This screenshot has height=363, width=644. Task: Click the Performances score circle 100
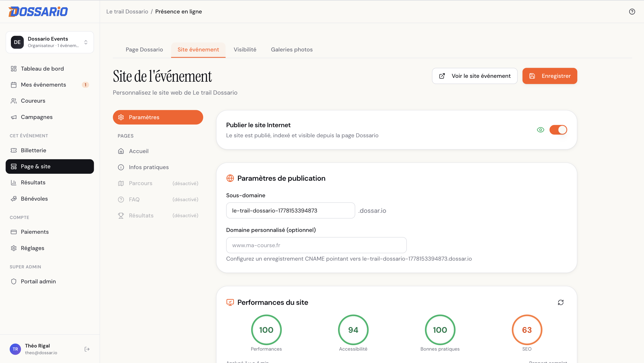pyautogui.click(x=266, y=330)
